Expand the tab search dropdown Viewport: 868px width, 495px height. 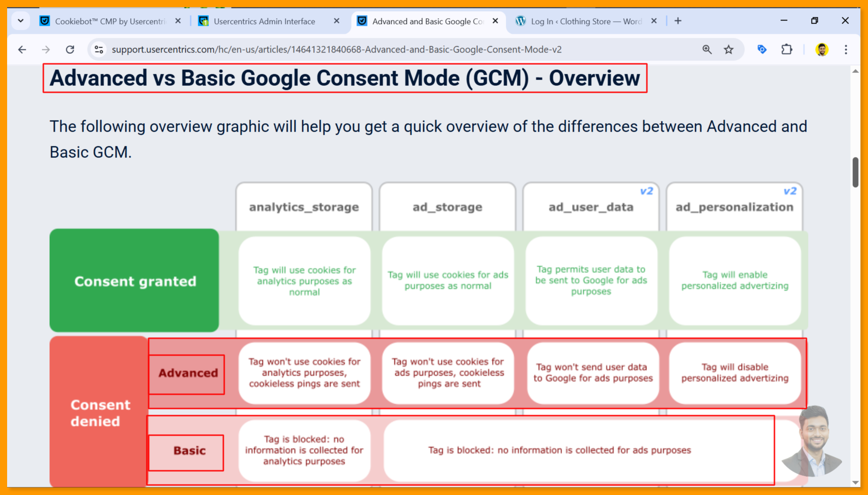pos(20,21)
